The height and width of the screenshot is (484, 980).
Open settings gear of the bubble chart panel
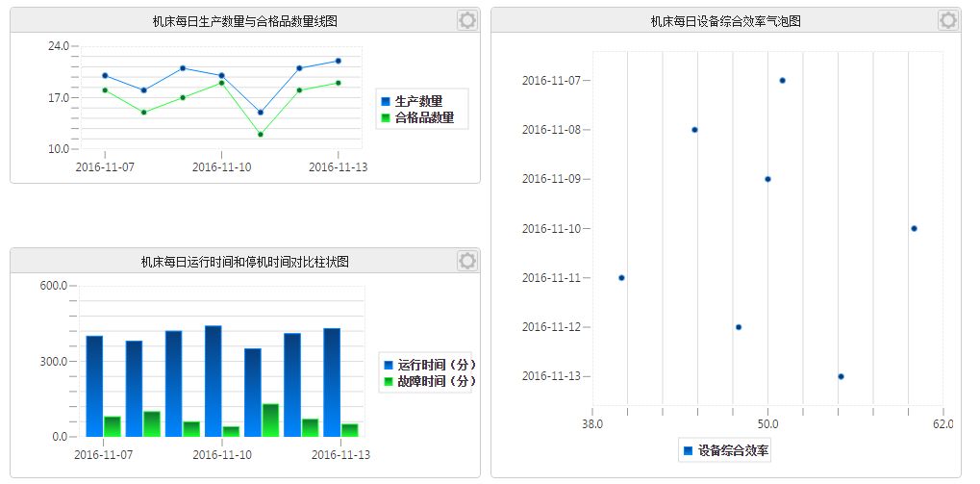[x=948, y=20]
